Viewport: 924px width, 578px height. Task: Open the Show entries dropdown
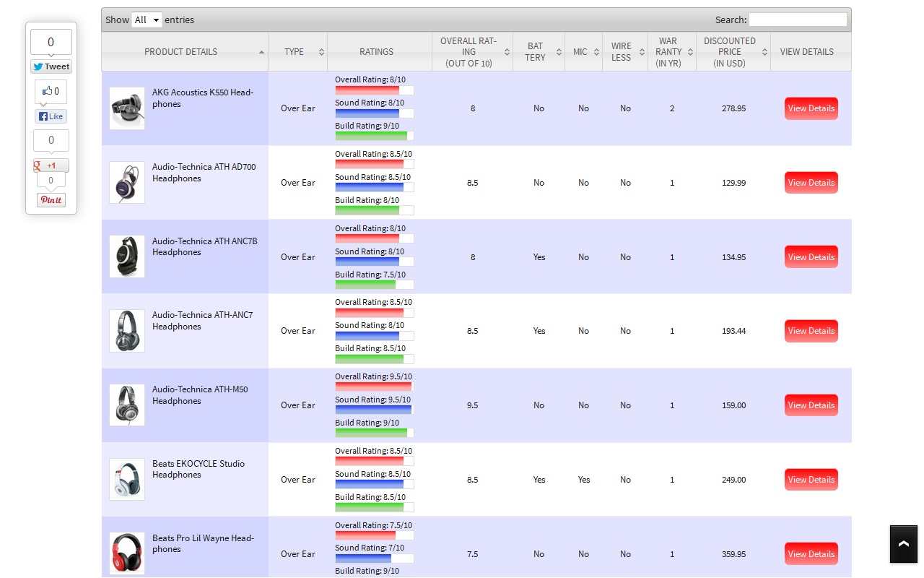point(147,20)
